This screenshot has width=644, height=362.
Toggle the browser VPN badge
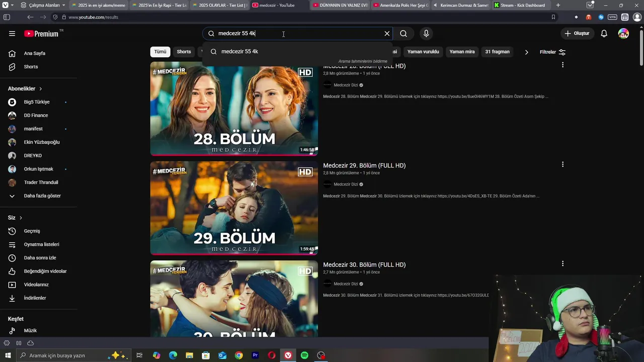[612, 17]
